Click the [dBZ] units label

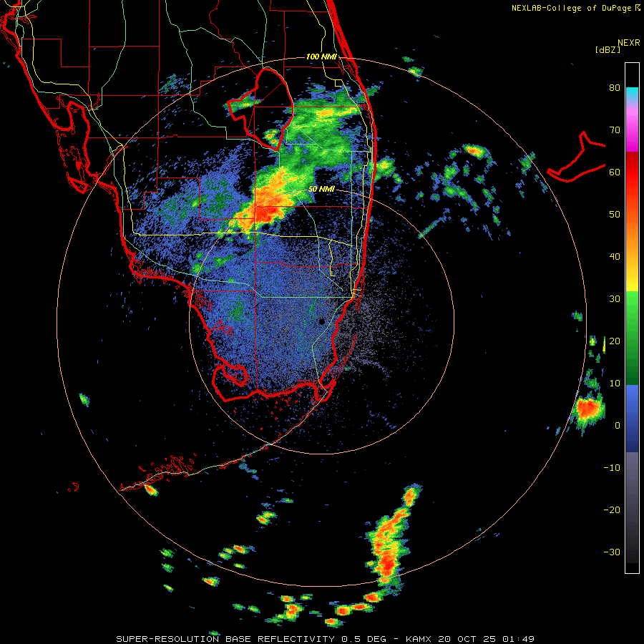pos(608,49)
